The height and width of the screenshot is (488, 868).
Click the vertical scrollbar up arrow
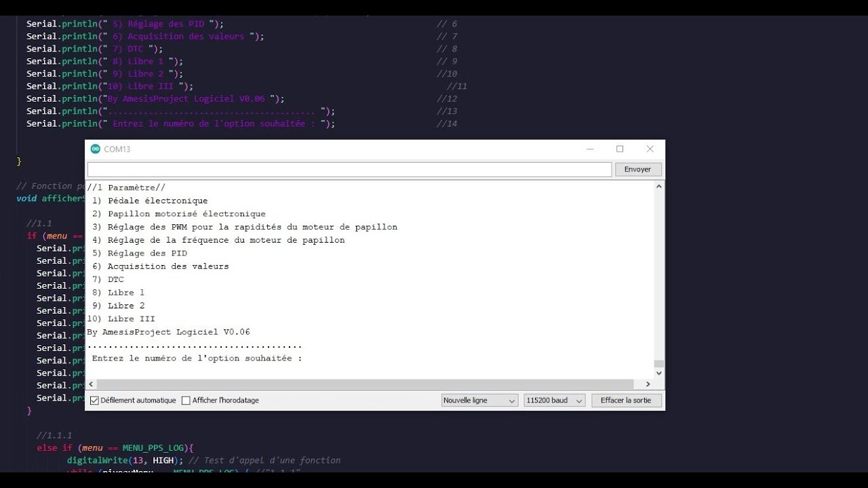658,186
